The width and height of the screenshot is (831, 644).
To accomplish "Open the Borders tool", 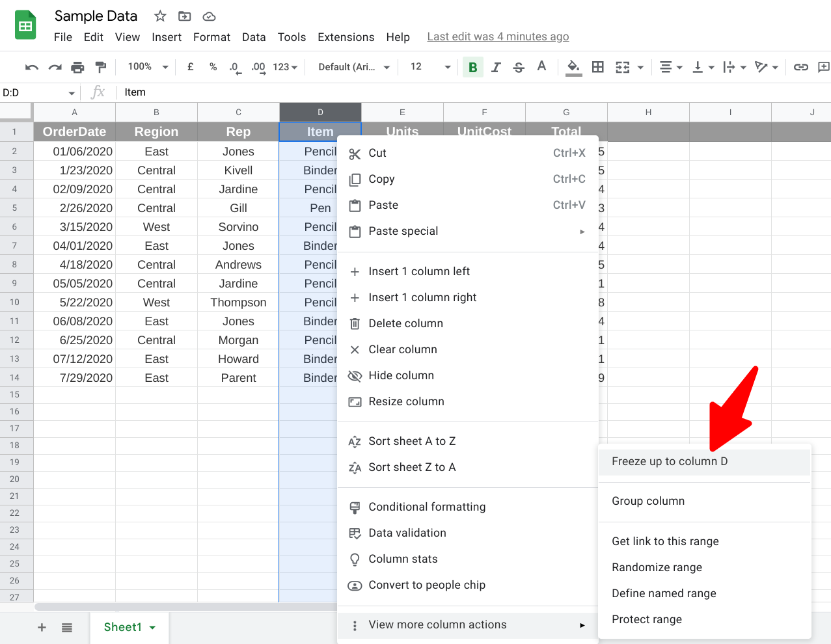I will tap(597, 66).
